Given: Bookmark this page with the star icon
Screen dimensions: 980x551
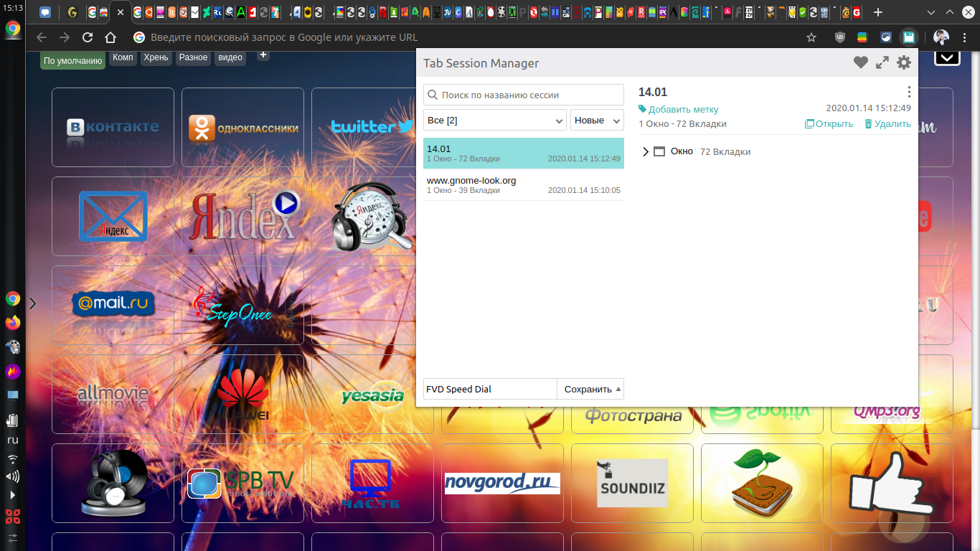Looking at the screenshot, I should pos(811,37).
